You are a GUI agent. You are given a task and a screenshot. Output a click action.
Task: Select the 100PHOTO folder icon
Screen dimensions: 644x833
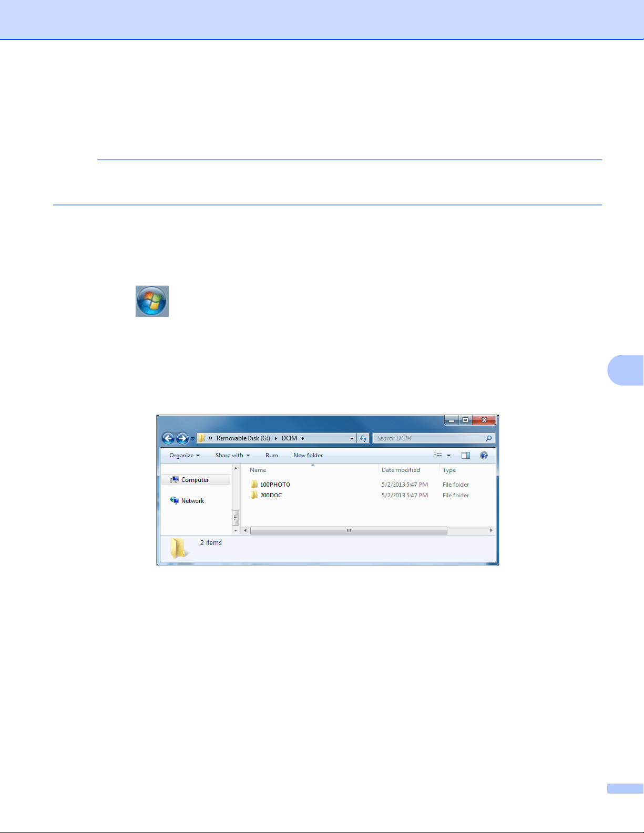254,485
